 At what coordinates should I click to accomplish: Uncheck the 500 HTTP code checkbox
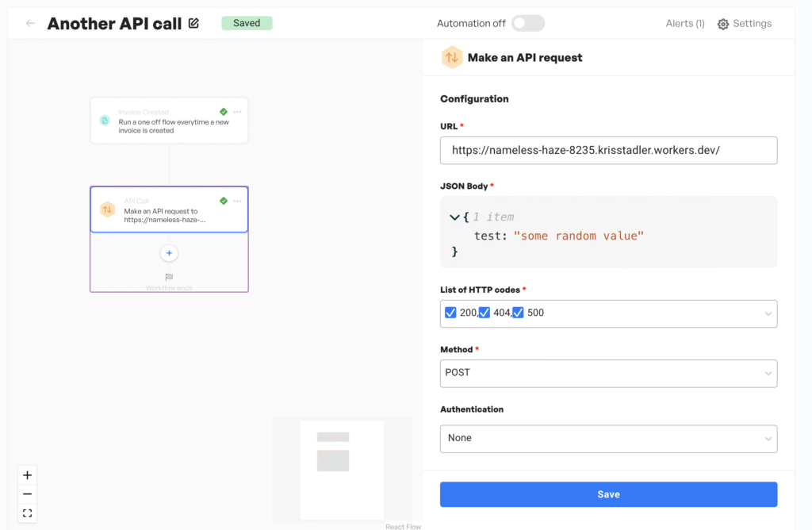[519, 313]
